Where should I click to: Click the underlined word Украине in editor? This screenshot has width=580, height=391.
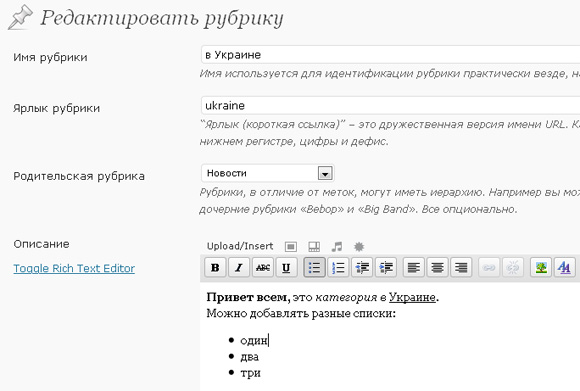(412, 297)
